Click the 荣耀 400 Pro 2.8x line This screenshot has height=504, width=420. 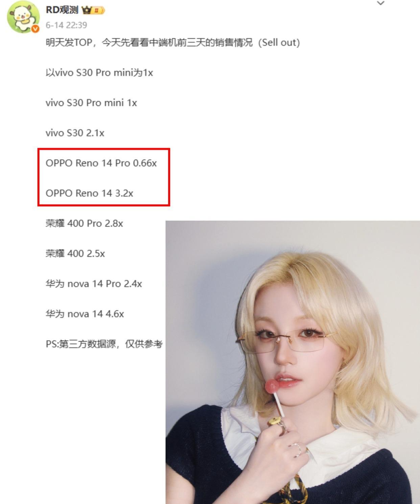click(84, 223)
